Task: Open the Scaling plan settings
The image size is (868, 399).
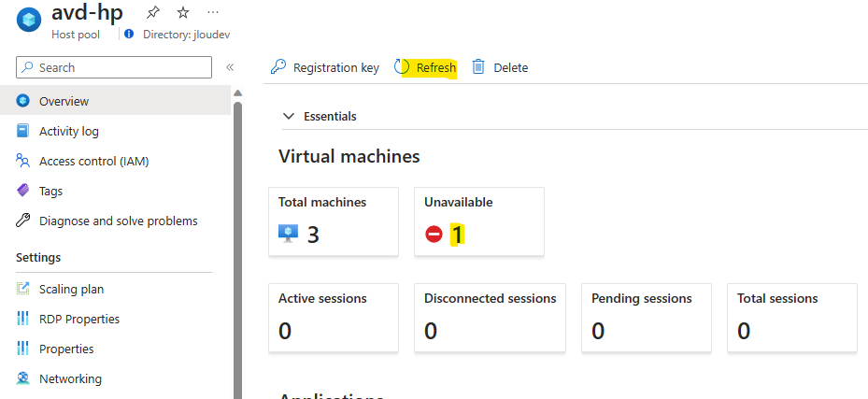Action: 115,289
